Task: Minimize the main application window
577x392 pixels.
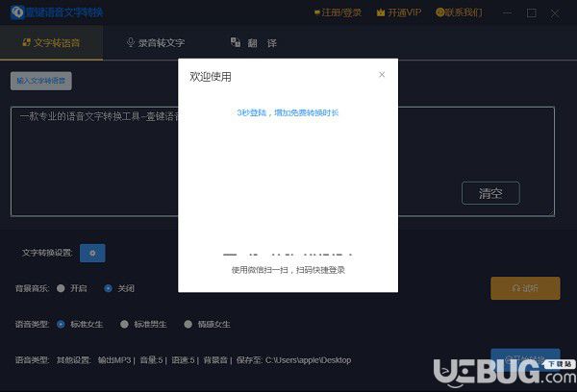Action: pyautogui.click(x=508, y=13)
